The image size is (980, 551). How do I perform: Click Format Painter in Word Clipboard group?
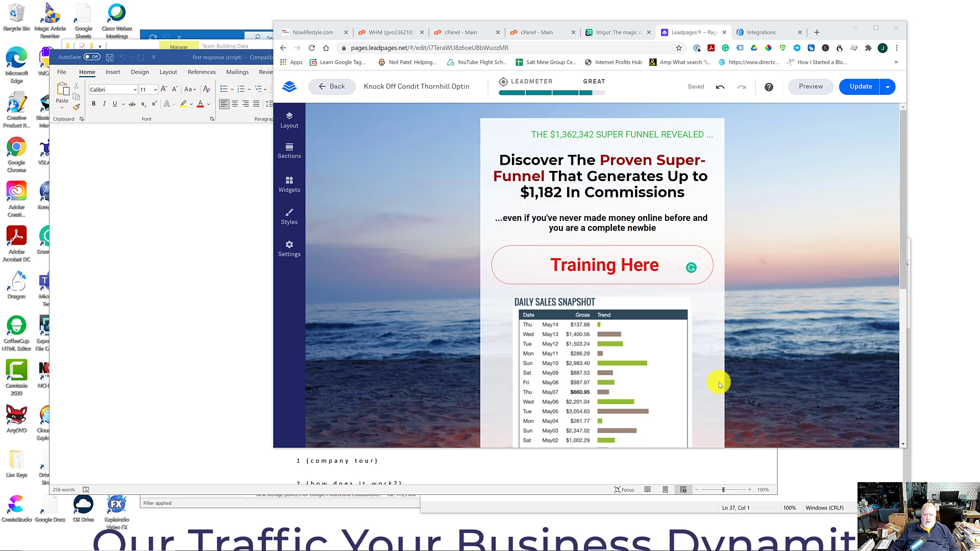[x=76, y=107]
